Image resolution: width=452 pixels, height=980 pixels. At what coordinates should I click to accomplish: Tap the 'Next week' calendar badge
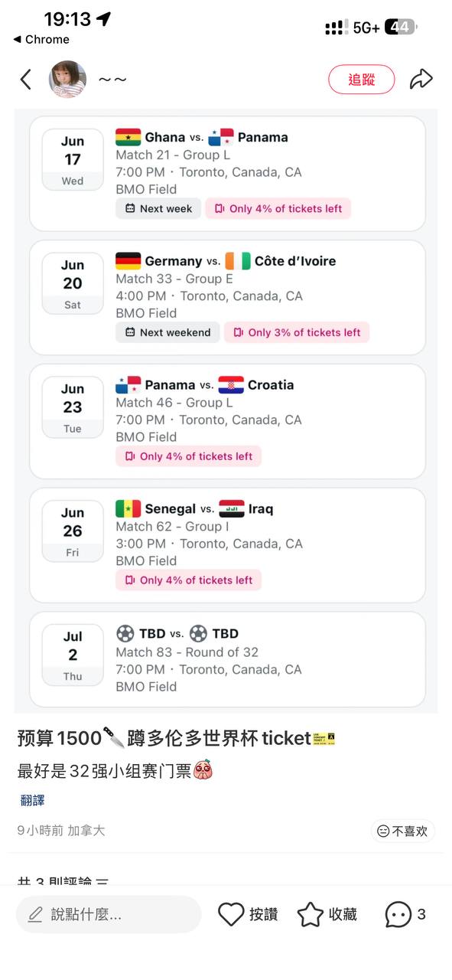(x=158, y=208)
